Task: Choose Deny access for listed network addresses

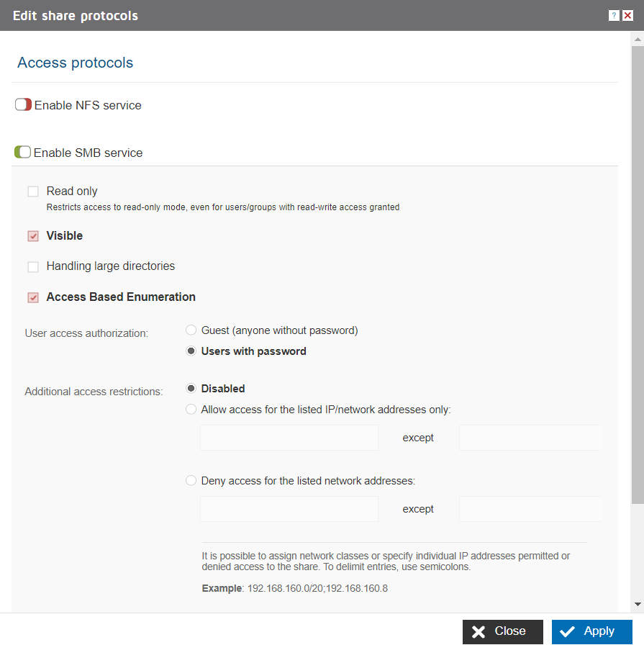Action: pyautogui.click(x=191, y=480)
